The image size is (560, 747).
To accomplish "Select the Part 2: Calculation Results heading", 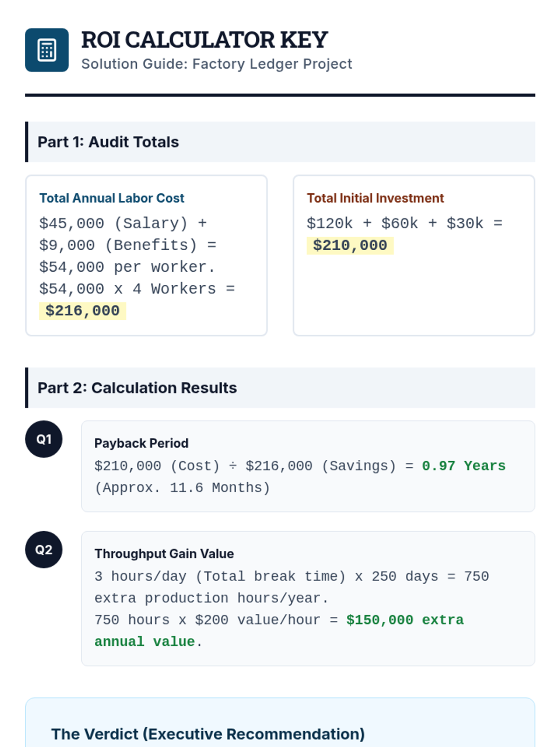I will coord(137,388).
